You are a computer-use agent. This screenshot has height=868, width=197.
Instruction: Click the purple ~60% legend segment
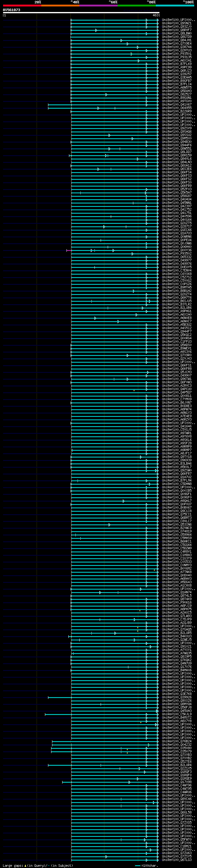98,6
